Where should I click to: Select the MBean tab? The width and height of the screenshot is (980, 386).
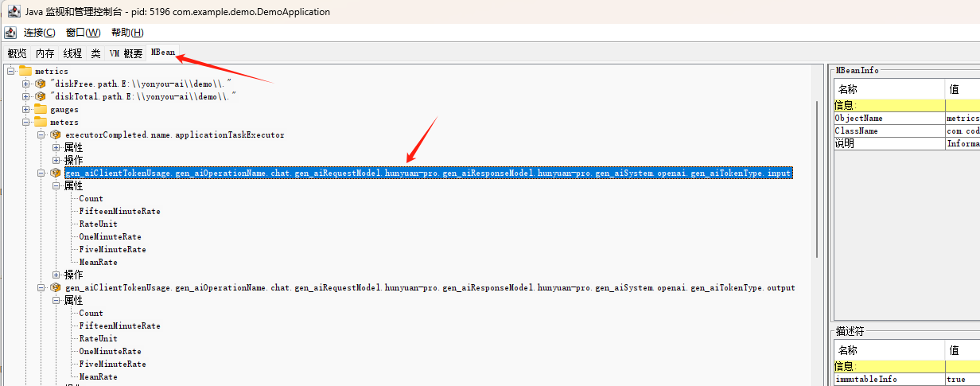pyautogui.click(x=163, y=53)
